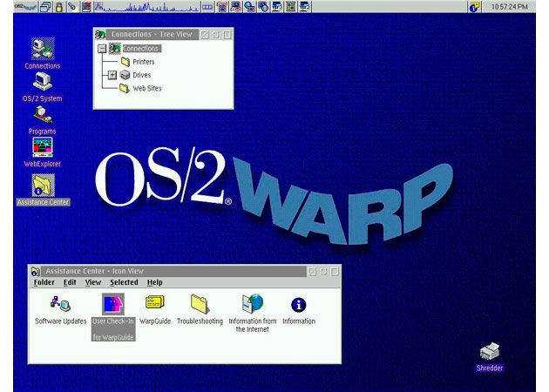Expand the Drives tree node
The height and width of the screenshot is (392, 549).
point(112,75)
